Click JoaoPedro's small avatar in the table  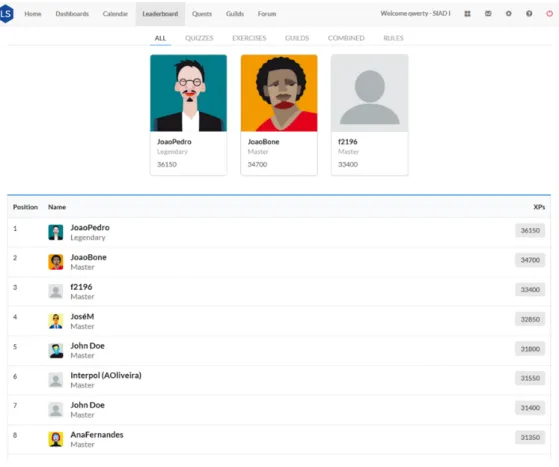point(56,232)
